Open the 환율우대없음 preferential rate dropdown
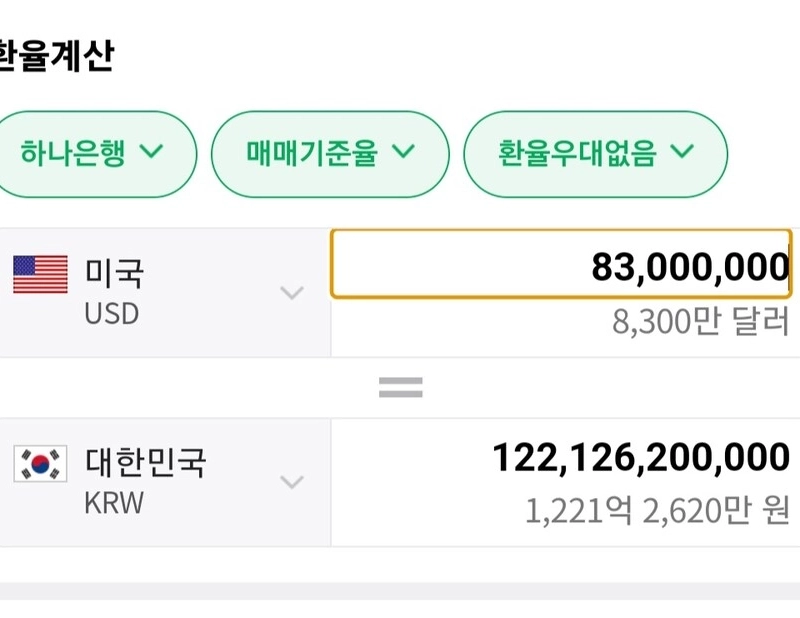 595,153
